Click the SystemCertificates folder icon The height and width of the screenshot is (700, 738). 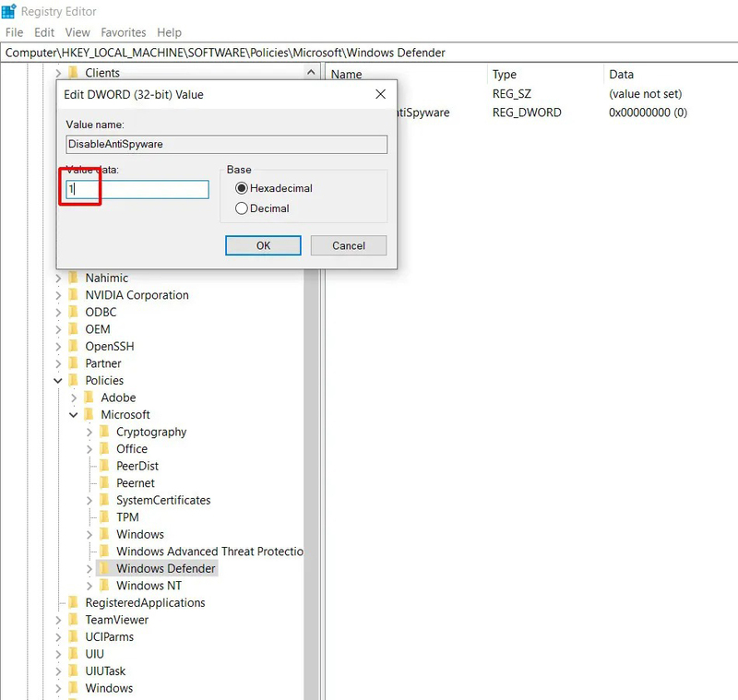[x=104, y=500]
